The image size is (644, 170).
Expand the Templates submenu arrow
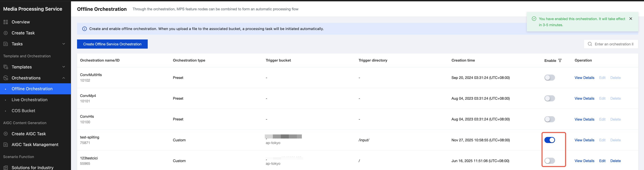(x=63, y=67)
